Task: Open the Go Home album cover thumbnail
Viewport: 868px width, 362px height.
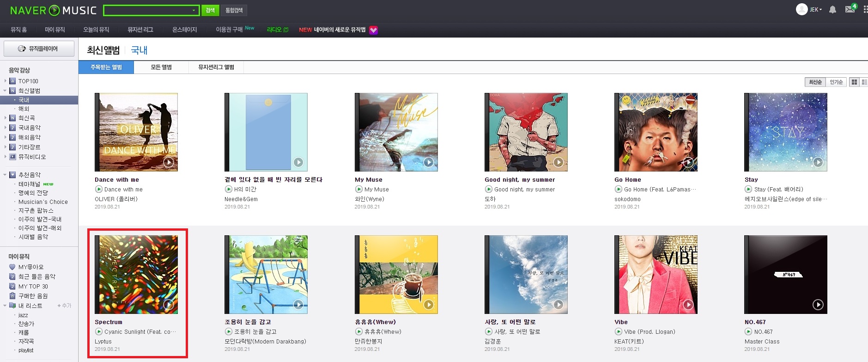Action: [x=656, y=132]
